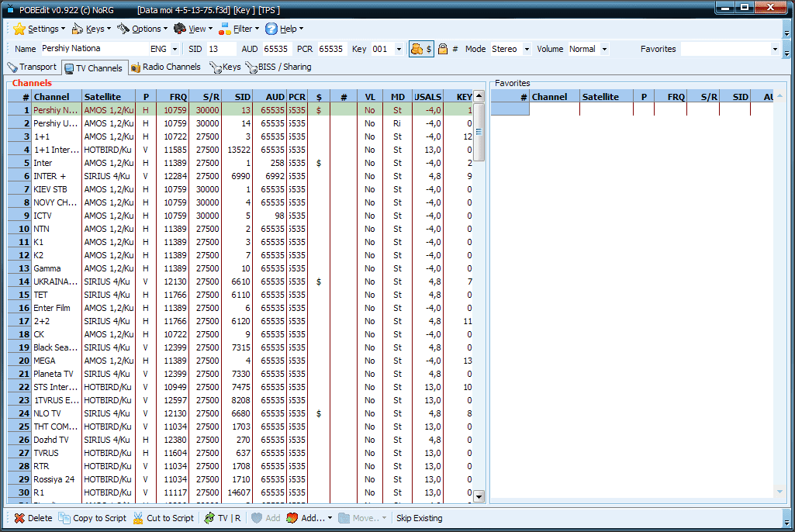
Task: Click the AUD input field
Action: point(276,49)
